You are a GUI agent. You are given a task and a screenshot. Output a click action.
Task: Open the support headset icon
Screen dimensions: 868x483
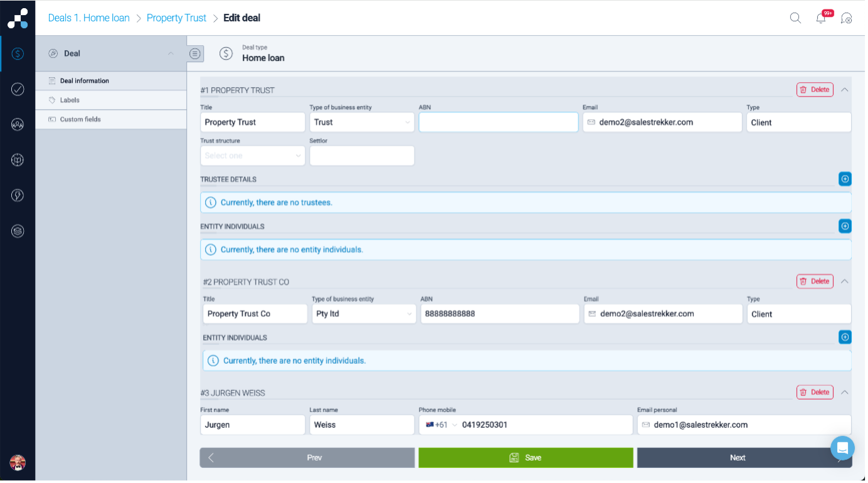pyautogui.click(x=847, y=18)
